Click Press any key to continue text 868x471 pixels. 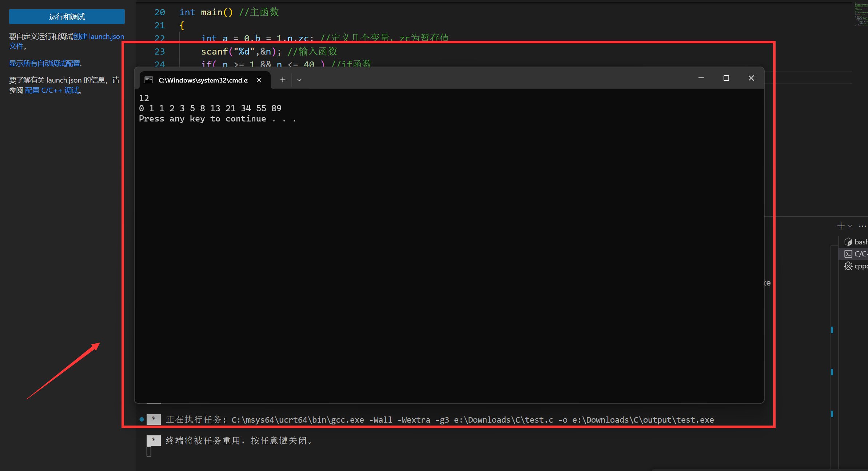(218, 119)
